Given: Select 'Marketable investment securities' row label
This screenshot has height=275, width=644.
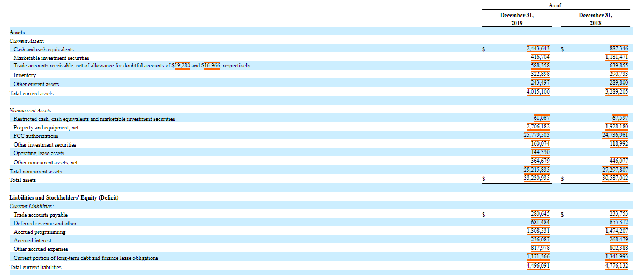Looking at the screenshot, I should tap(51, 58).
